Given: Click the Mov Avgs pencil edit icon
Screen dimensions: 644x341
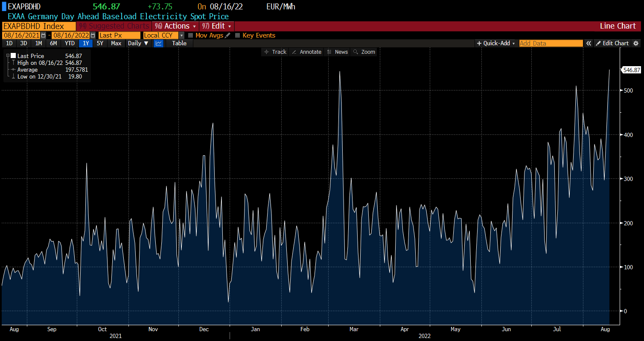Looking at the screenshot, I should click(x=227, y=35).
